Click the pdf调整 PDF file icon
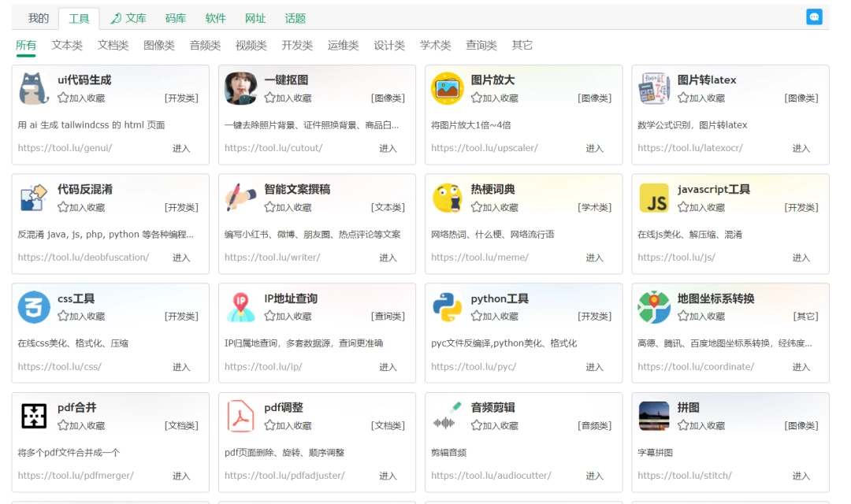The width and height of the screenshot is (851, 504). click(x=240, y=417)
